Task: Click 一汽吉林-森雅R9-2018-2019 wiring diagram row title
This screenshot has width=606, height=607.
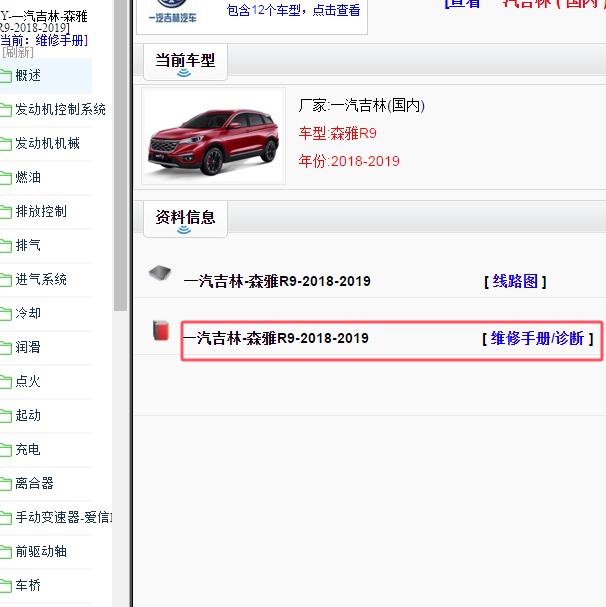Action: point(277,281)
